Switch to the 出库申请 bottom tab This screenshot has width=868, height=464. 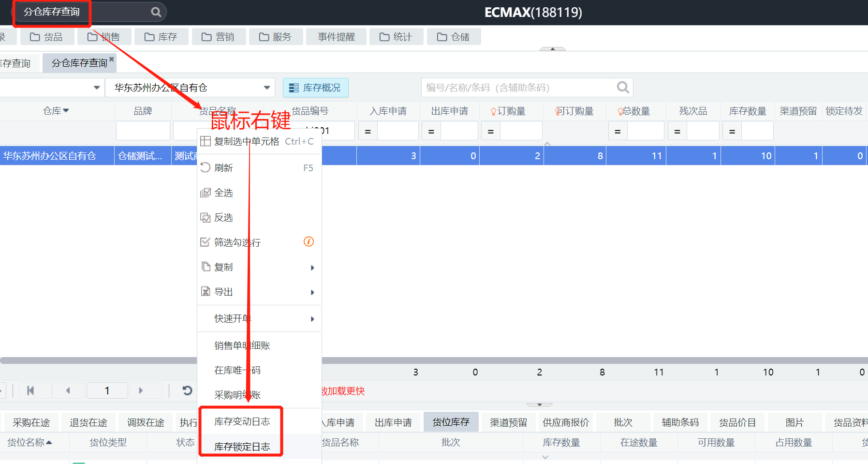coord(393,422)
